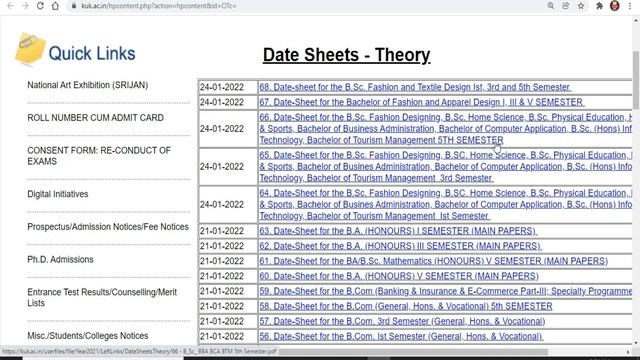This screenshot has height=360, width=640.
Task: Click date 21-01-2022 in row 61
Action: [222, 261]
